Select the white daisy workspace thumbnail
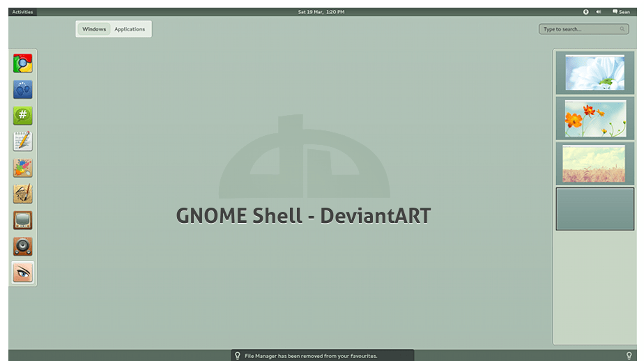This screenshot has height=361, width=644. (595, 72)
